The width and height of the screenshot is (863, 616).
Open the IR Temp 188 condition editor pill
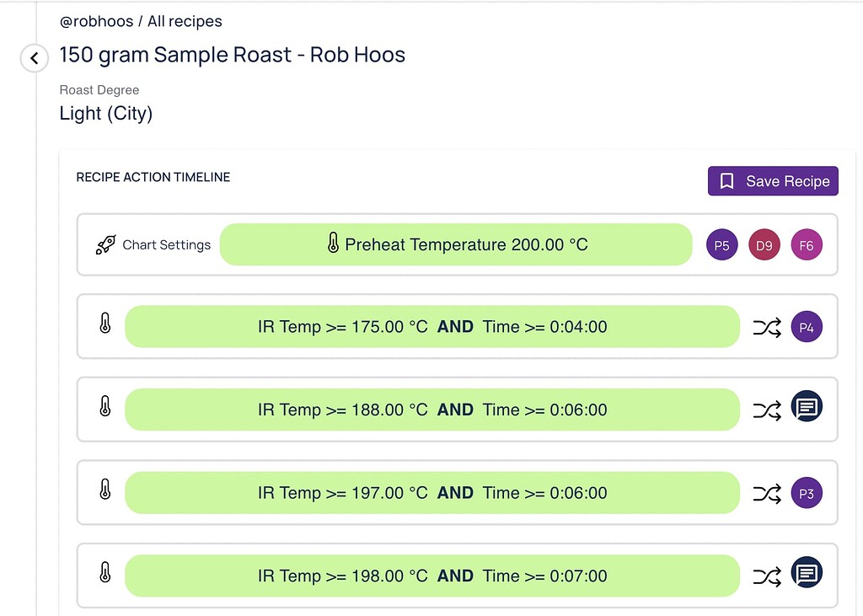coord(432,410)
